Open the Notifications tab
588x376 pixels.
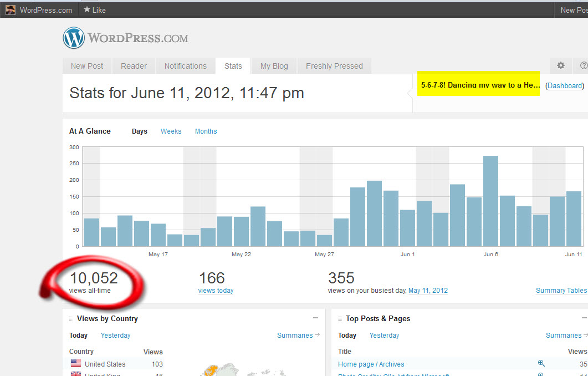tap(185, 66)
